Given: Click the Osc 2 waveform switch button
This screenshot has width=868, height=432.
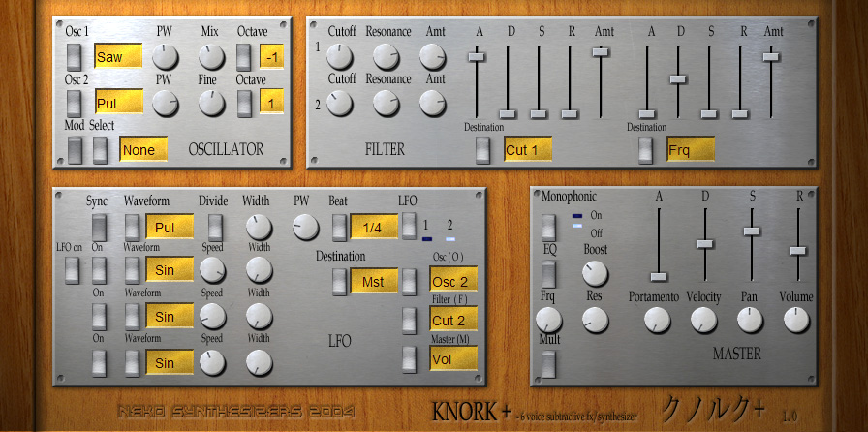Looking at the screenshot, I should [75, 104].
